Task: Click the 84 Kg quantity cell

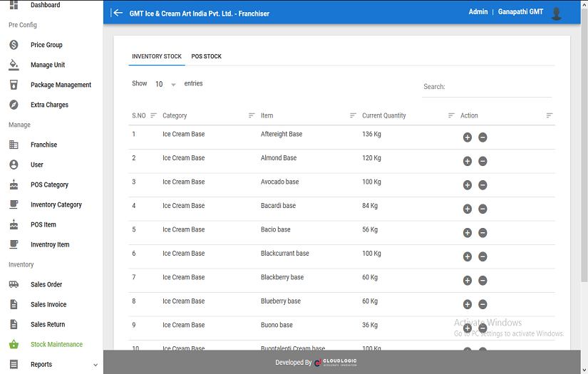Action: (370, 206)
